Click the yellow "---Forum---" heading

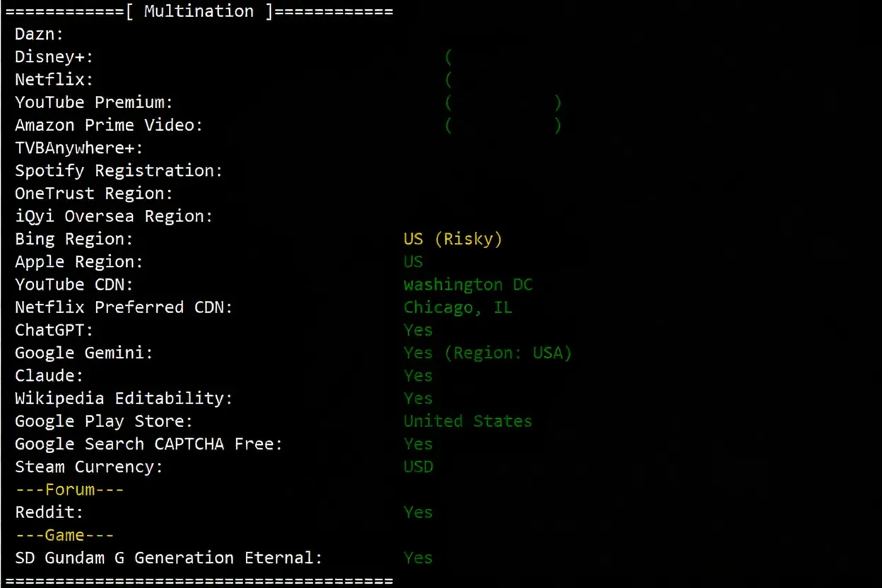point(69,489)
